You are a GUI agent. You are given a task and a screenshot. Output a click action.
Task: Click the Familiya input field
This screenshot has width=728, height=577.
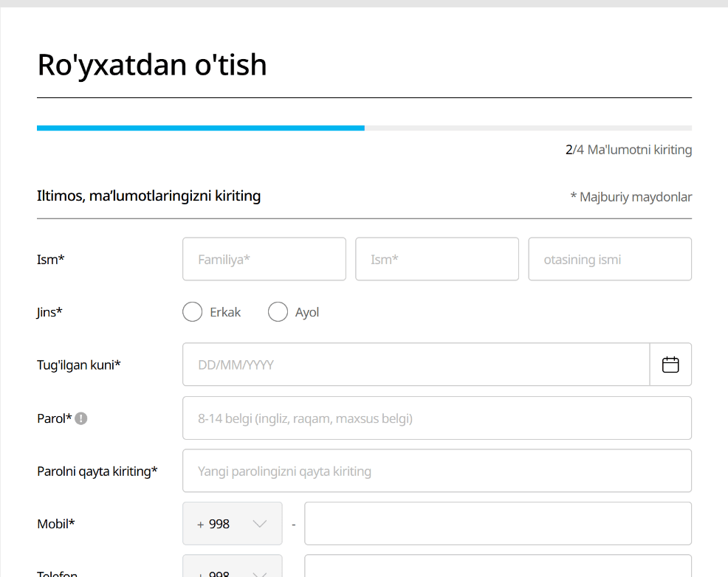point(264,259)
